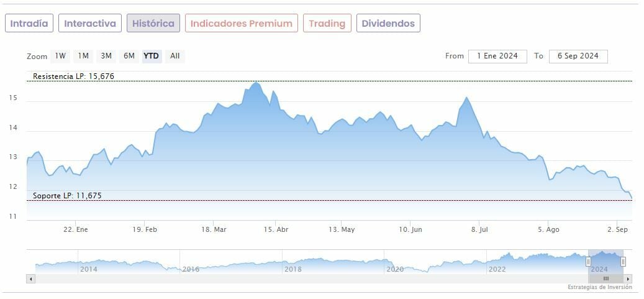Show All historical data
The image size is (644, 299).
(175, 56)
